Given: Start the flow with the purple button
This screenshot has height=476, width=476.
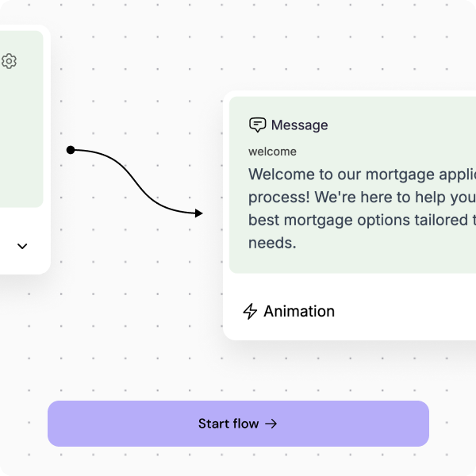Looking at the screenshot, I should [238, 424].
